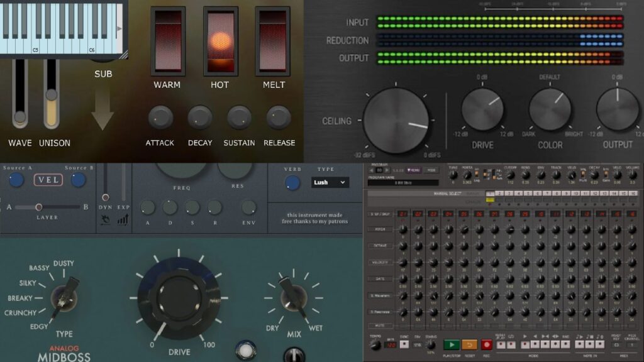Click the DYN dynamics icon

pyautogui.click(x=106, y=220)
